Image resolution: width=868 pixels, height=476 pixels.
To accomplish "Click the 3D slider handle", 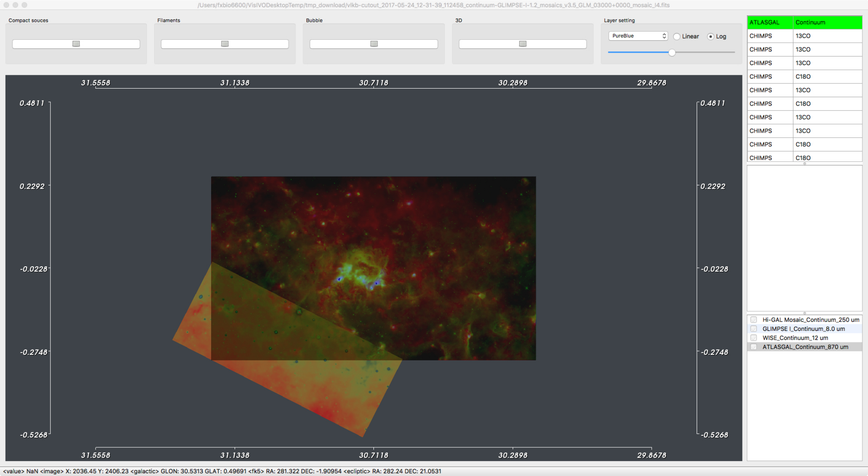I will [522, 44].
